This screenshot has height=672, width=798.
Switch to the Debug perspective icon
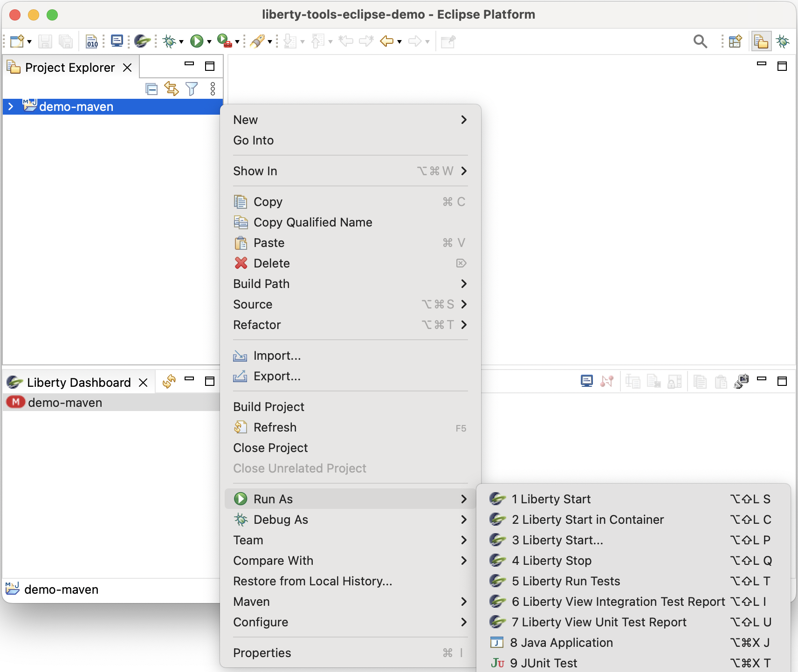pos(783,41)
